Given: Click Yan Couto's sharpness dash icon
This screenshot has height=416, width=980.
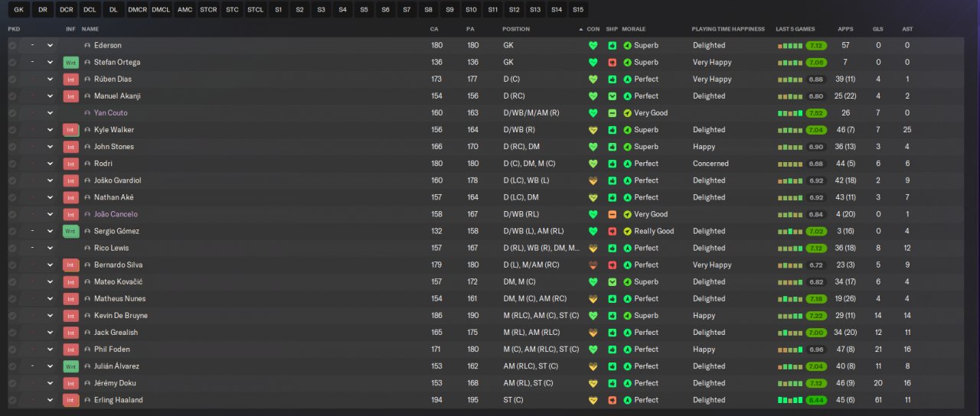Looking at the screenshot, I should [612, 112].
